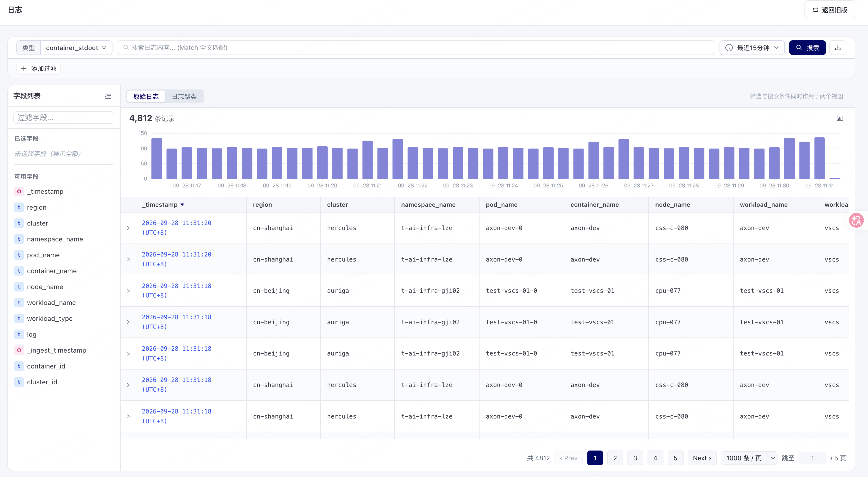Click the 跳至 page jump input
Screen dimensions: 868x477
tap(812, 458)
